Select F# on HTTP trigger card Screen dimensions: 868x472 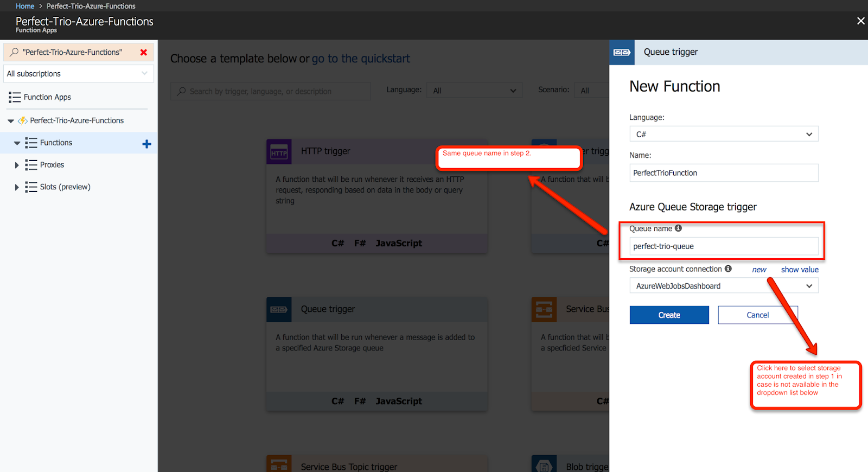(360, 243)
